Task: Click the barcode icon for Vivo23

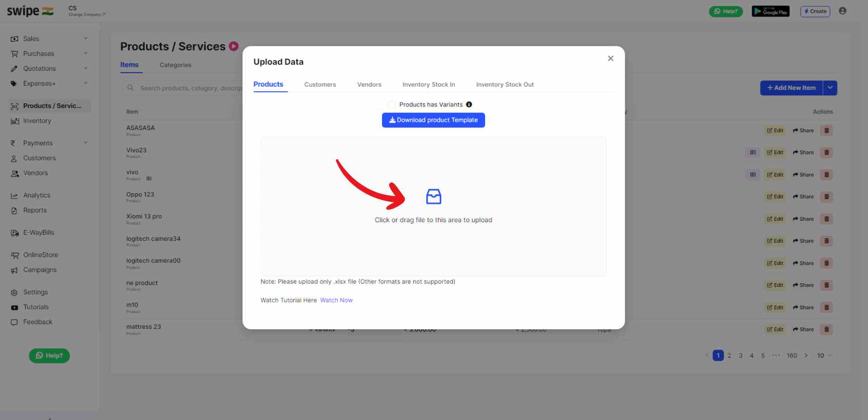Action: (753, 153)
